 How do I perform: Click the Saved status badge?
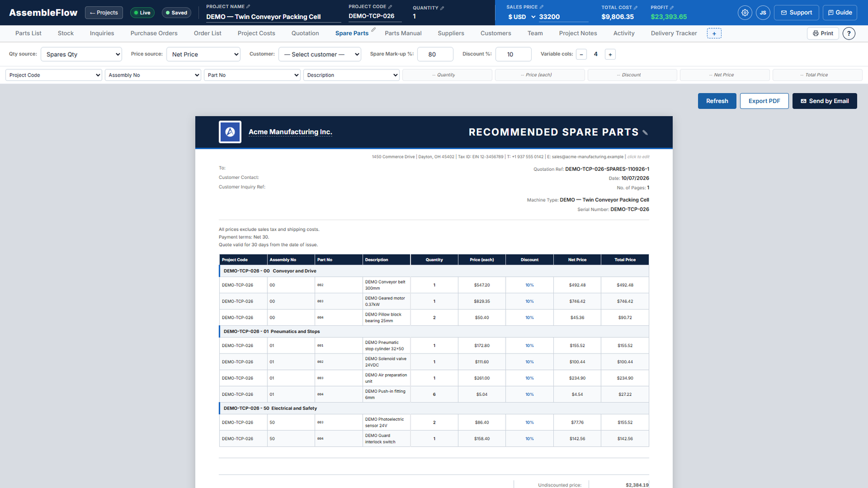click(176, 12)
